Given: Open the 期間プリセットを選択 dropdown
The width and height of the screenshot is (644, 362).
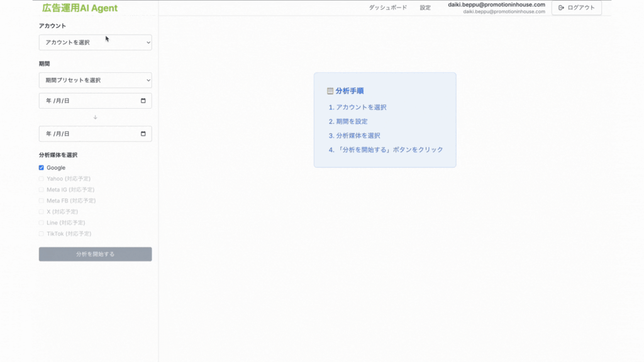Looking at the screenshot, I should tap(94, 80).
